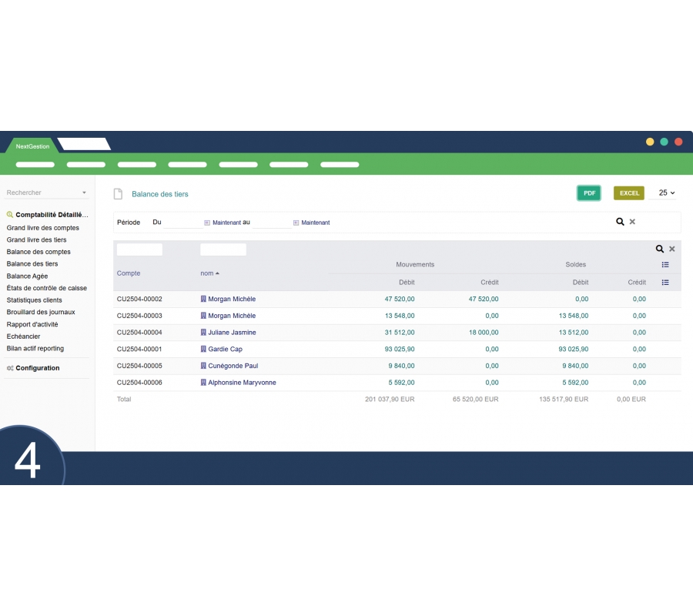Open the Alphonsine Maryvonne third-party link
The image size is (693, 616).
pyautogui.click(x=242, y=383)
